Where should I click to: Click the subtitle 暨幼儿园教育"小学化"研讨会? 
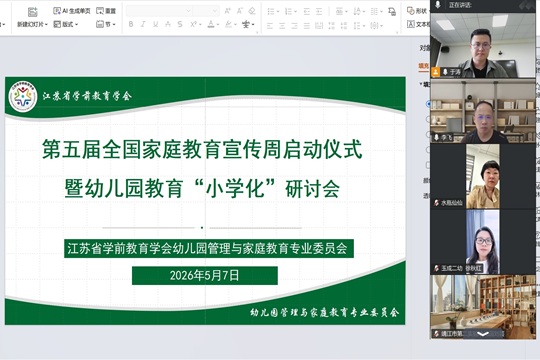pos(202,188)
